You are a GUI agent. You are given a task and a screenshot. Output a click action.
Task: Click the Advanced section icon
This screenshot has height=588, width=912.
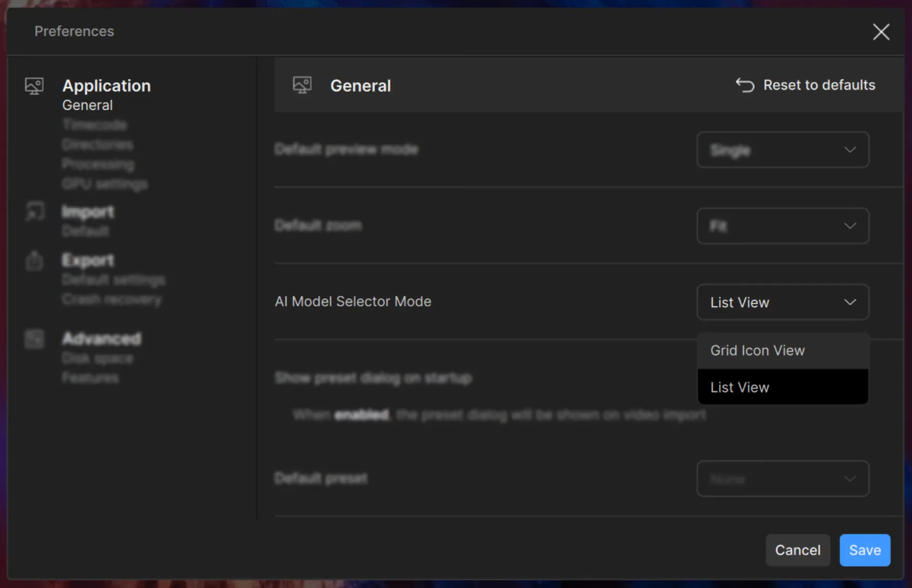[34, 339]
